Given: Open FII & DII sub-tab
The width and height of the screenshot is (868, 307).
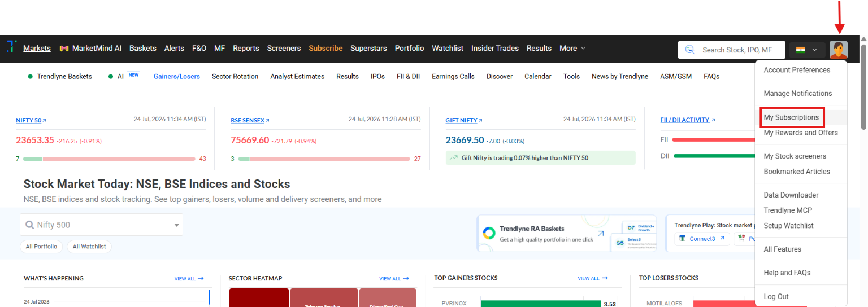Looking at the screenshot, I should (409, 76).
